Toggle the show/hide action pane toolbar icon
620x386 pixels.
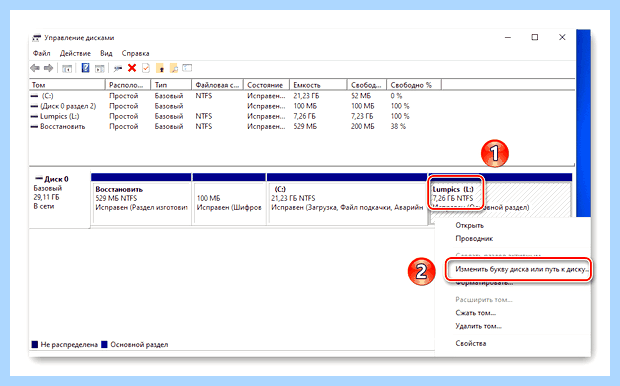(x=100, y=69)
